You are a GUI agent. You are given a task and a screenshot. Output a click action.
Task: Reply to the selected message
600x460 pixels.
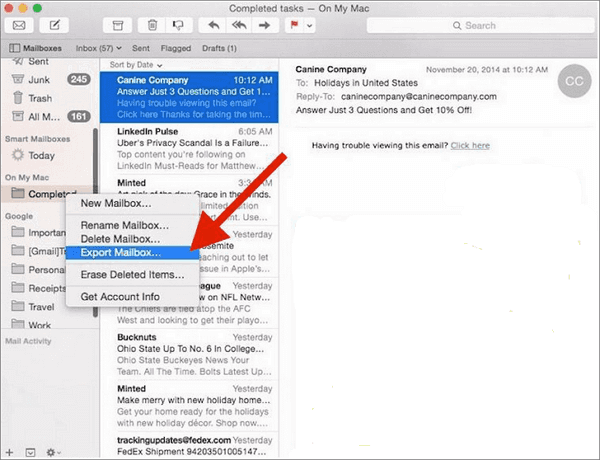coord(213,26)
